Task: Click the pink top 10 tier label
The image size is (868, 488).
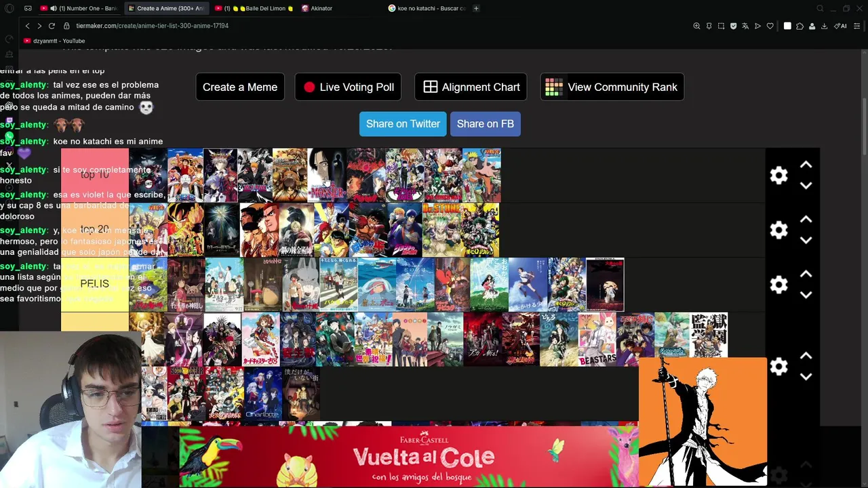Action: (95, 175)
